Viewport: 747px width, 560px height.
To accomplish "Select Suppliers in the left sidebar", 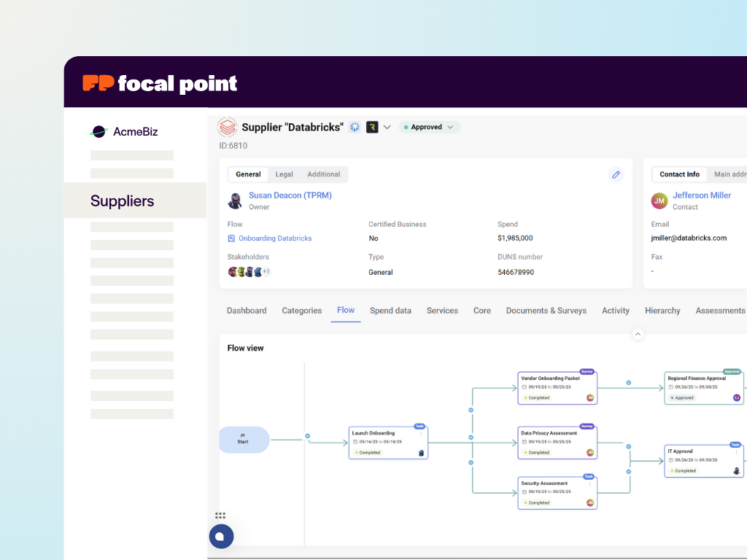I will click(123, 201).
